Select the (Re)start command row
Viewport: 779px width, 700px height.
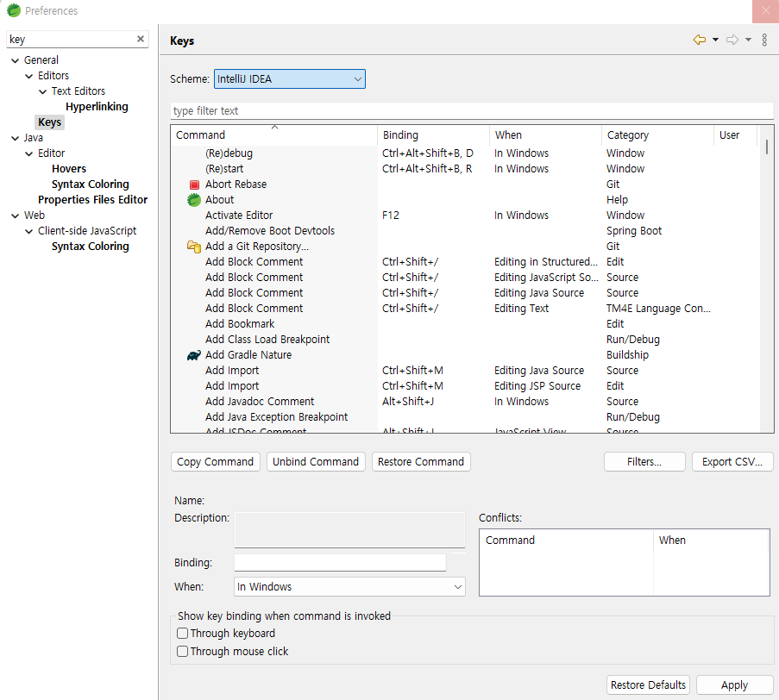(x=465, y=169)
